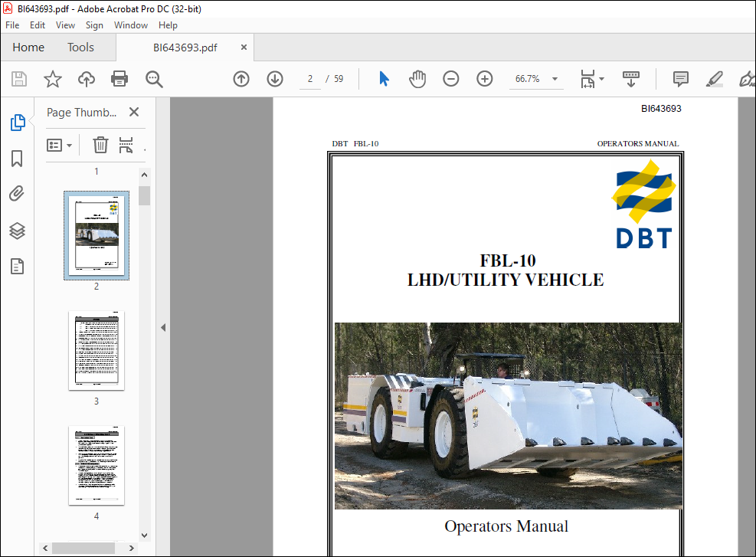Go to the next page (down arrow)
Screen dimensions: 756x557
pyautogui.click(x=275, y=79)
